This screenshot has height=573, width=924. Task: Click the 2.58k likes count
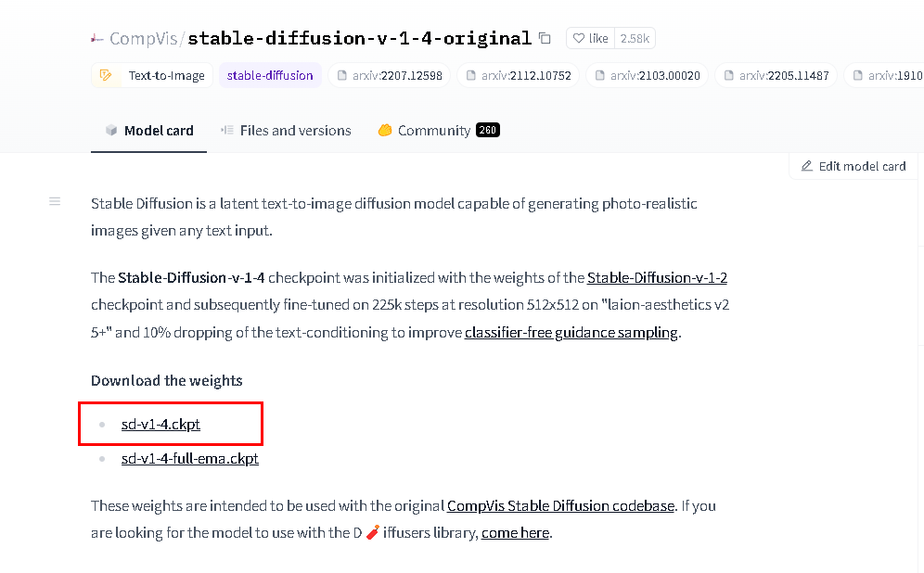(635, 38)
